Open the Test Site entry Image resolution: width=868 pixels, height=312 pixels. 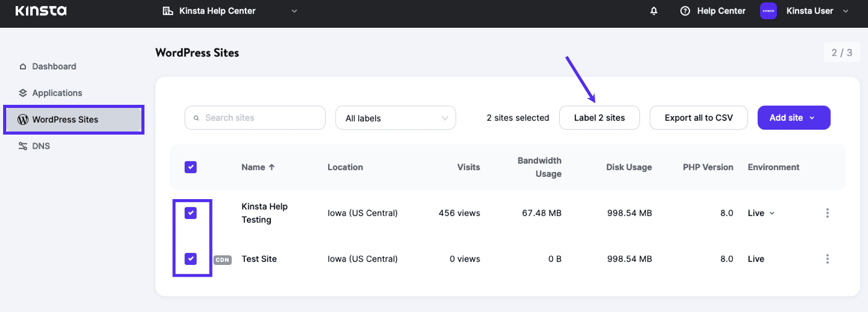point(259,259)
